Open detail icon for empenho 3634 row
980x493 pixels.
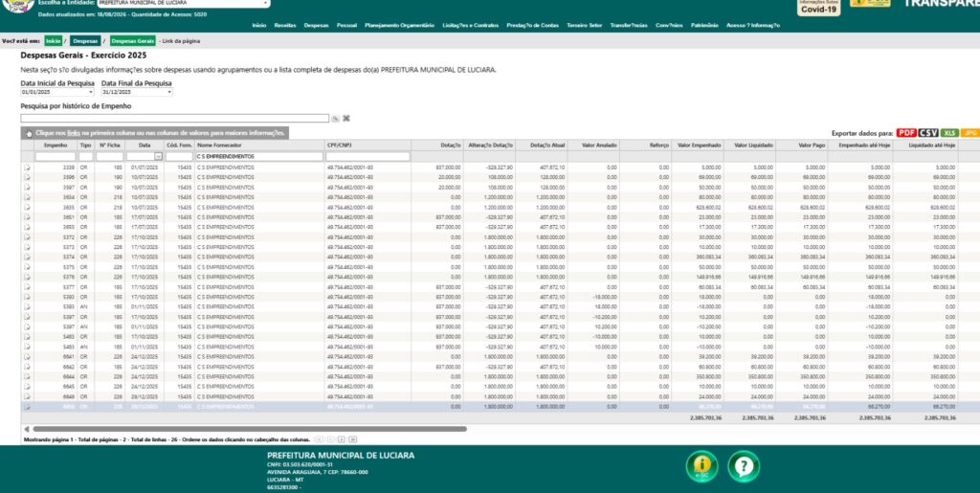tap(27, 197)
